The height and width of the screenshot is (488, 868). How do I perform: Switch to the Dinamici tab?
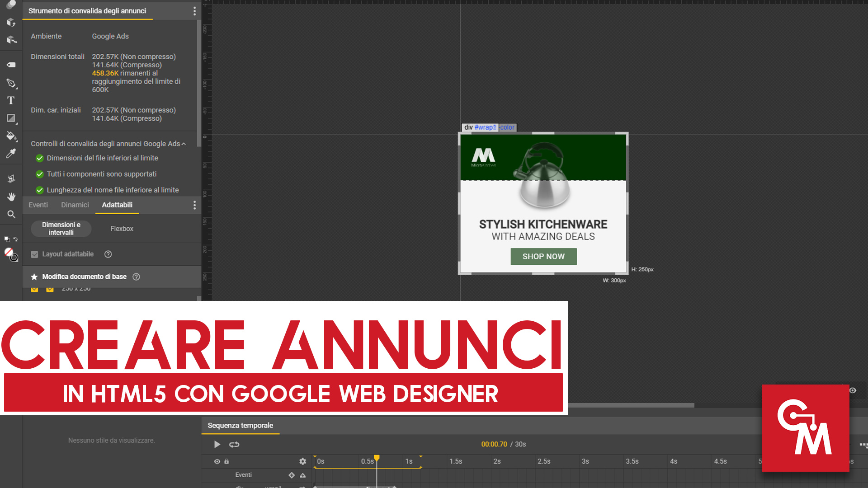(75, 205)
